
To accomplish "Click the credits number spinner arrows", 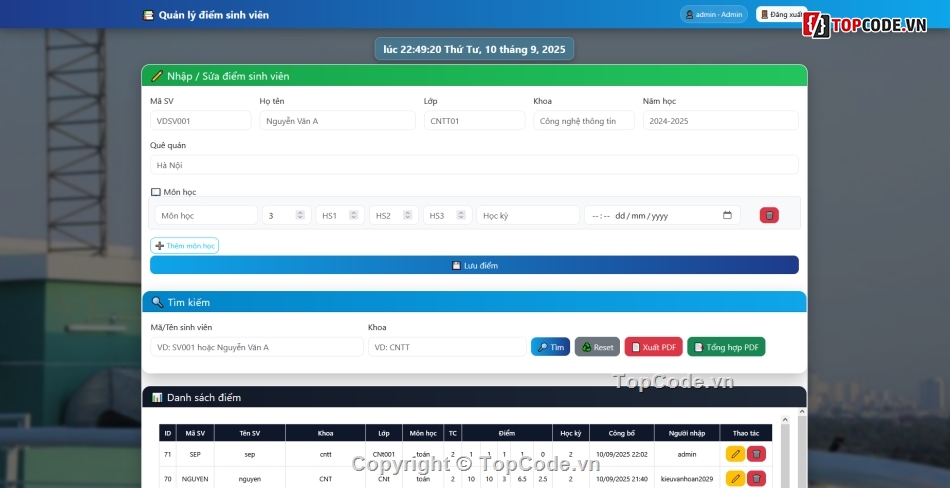I will click(301, 215).
